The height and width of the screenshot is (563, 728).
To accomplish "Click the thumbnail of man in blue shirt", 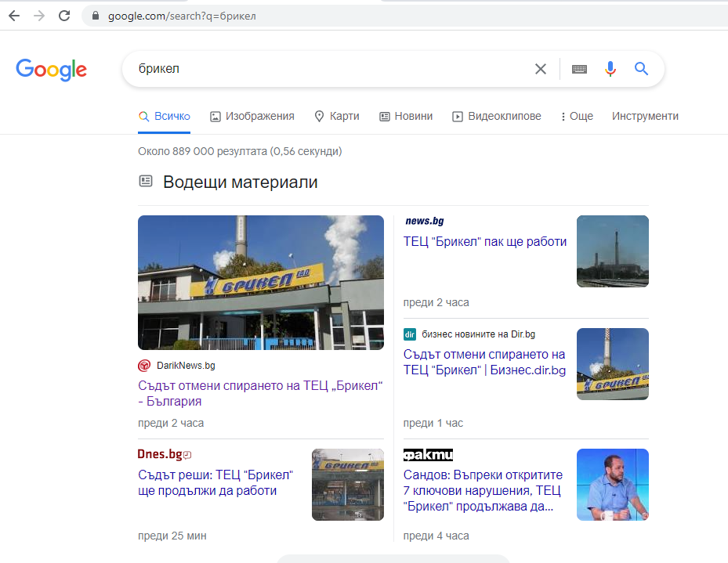I will click(x=612, y=484).
